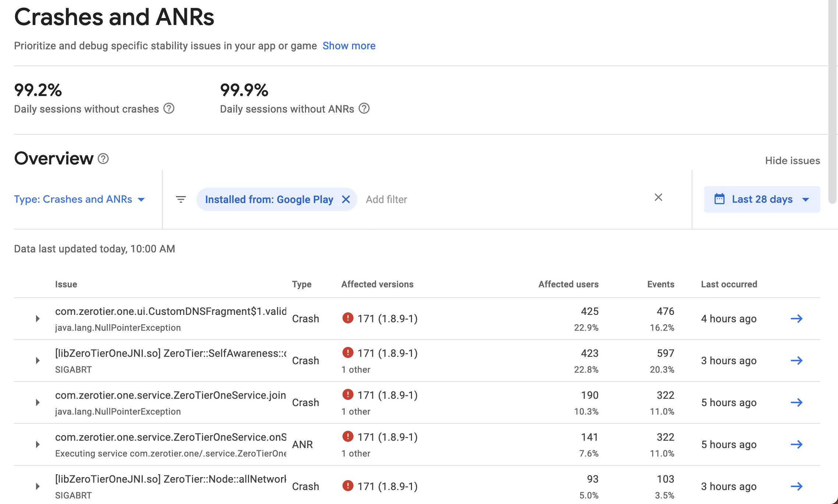Open help for Daily sessions without ANRs

[x=364, y=109]
